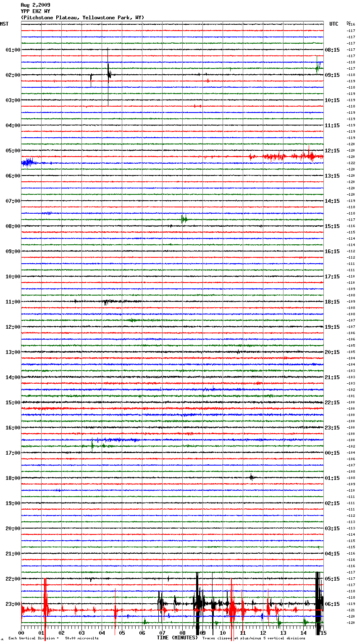Image resolution: width=357 pixels, height=644 pixels.
Task: Pick the 03:15 UTC time label
Action: tap(332, 529)
